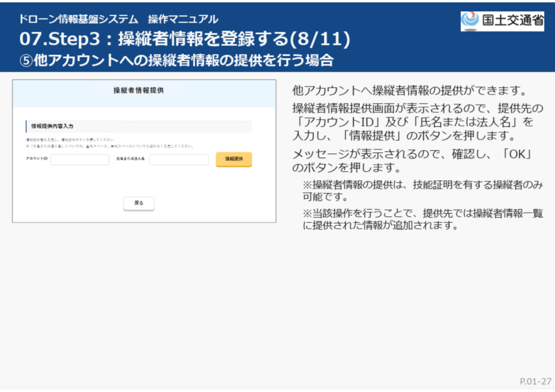Select the note about 技能証明を有する操縦者
Viewport: 555px width, 392px height.
click(x=423, y=191)
